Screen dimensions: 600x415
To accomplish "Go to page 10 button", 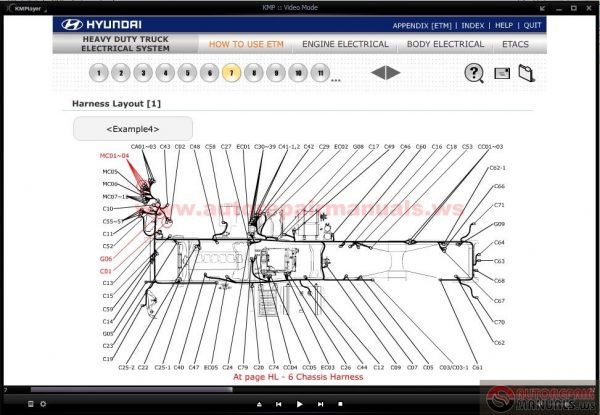I will point(298,73).
